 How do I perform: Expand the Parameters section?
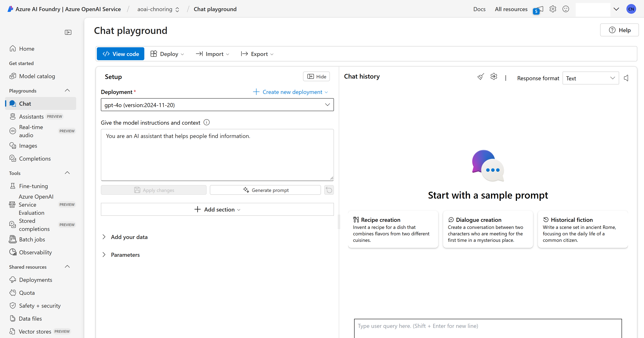(x=121, y=255)
